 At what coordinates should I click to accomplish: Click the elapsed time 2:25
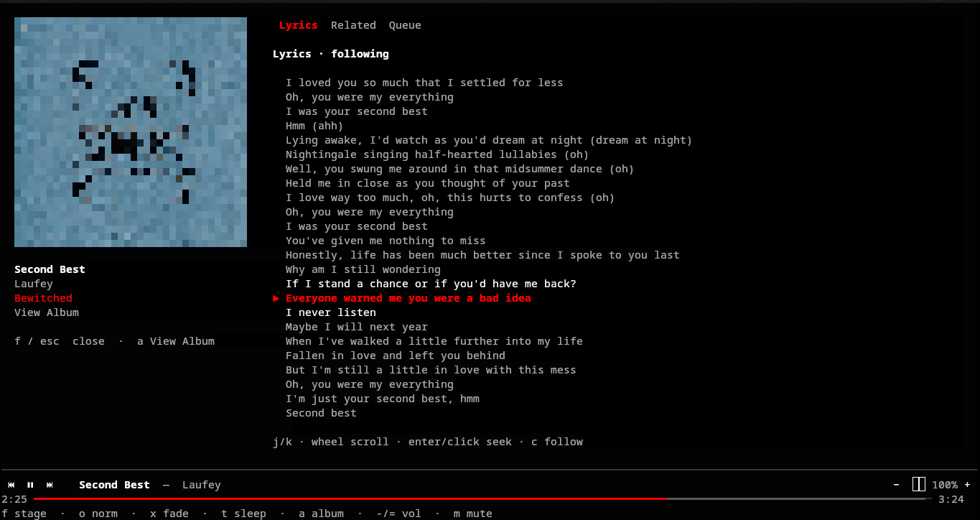(14, 499)
